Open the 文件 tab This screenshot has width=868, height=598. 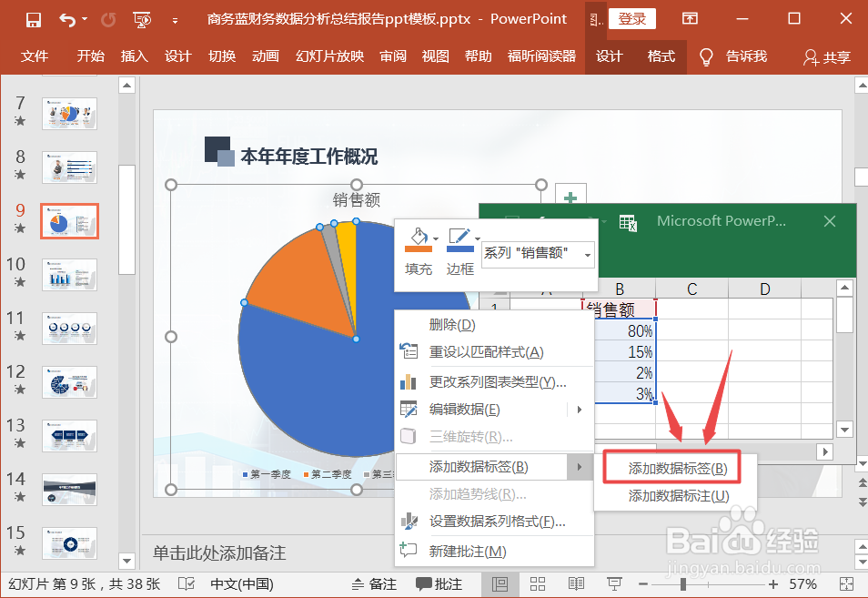point(35,56)
